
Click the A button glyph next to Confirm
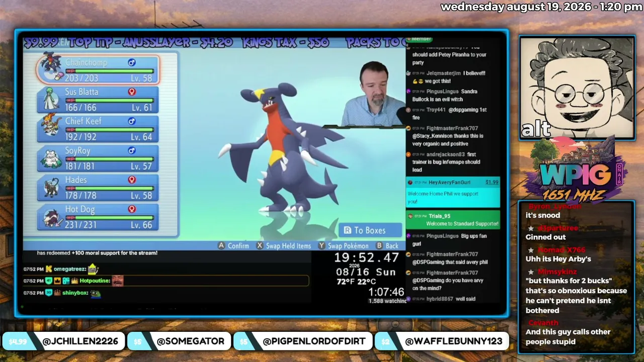click(221, 246)
